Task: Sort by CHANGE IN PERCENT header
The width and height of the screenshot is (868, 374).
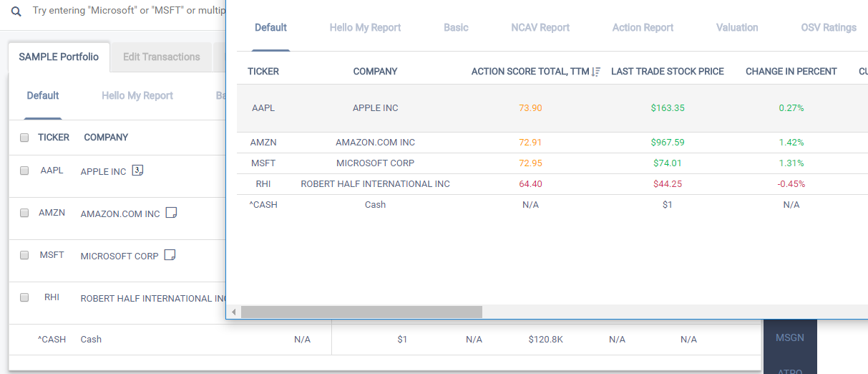Action: [791, 72]
